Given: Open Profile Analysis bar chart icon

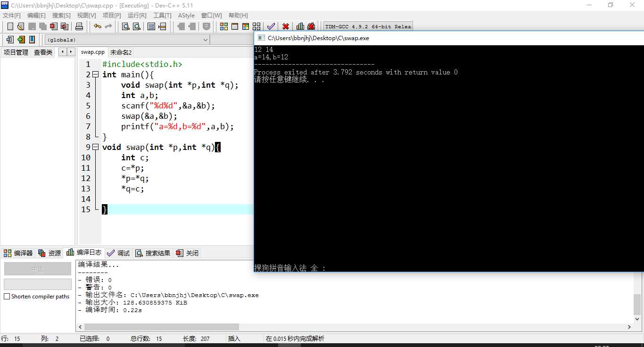Looking at the screenshot, I should [x=300, y=26].
